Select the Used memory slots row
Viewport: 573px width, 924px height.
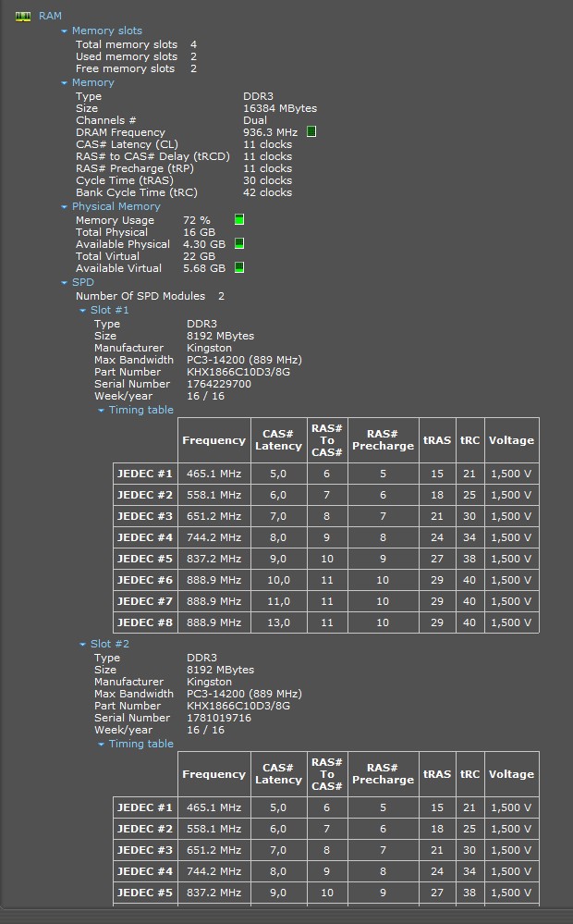[x=136, y=56]
